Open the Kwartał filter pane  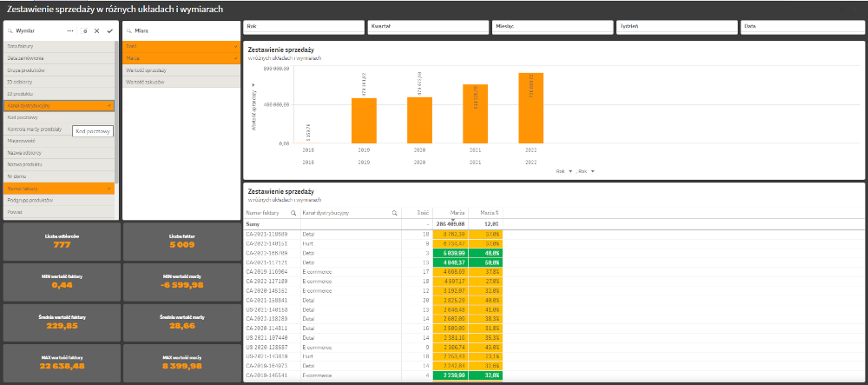(x=428, y=28)
